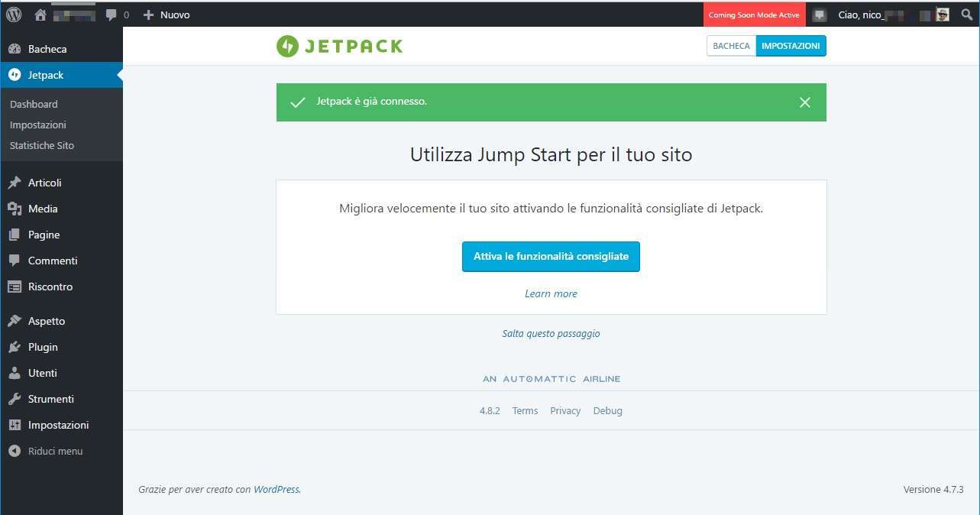Click 'Versione 4.7.3' footer text

coord(933,489)
